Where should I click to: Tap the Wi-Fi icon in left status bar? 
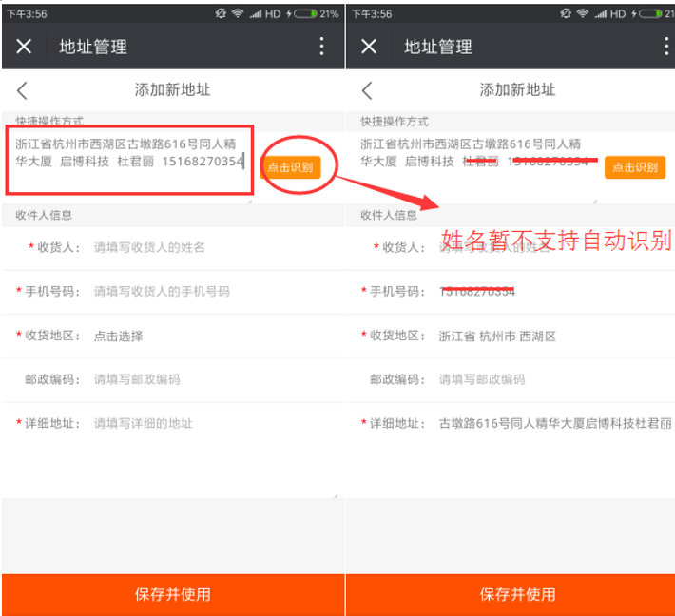pyautogui.click(x=236, y=13)
